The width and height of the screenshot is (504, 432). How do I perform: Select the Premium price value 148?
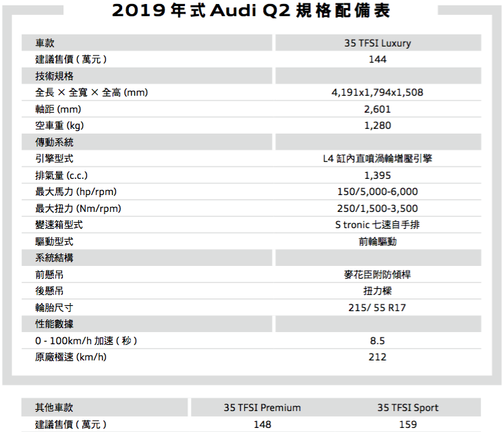[x=262, y=425]
